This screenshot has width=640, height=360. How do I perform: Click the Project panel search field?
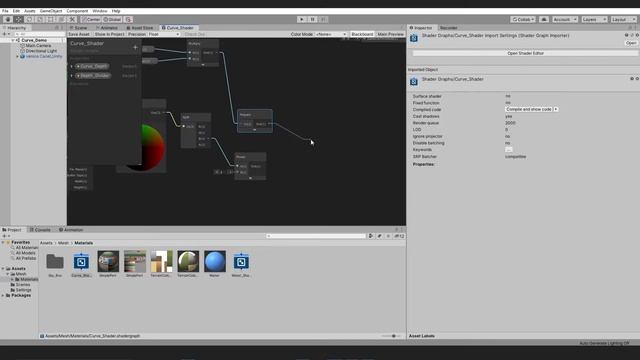[316, 236]
